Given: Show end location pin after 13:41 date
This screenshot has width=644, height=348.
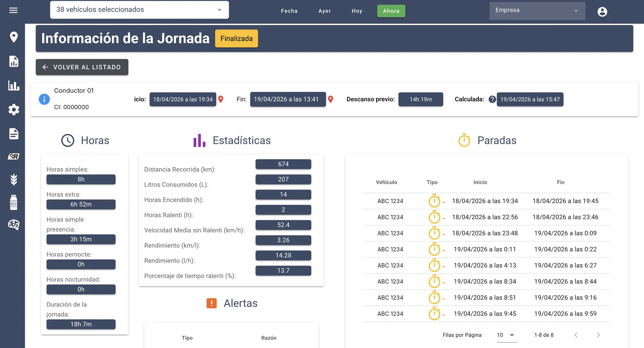Looking at the screenshot, I should coord(330,99).
